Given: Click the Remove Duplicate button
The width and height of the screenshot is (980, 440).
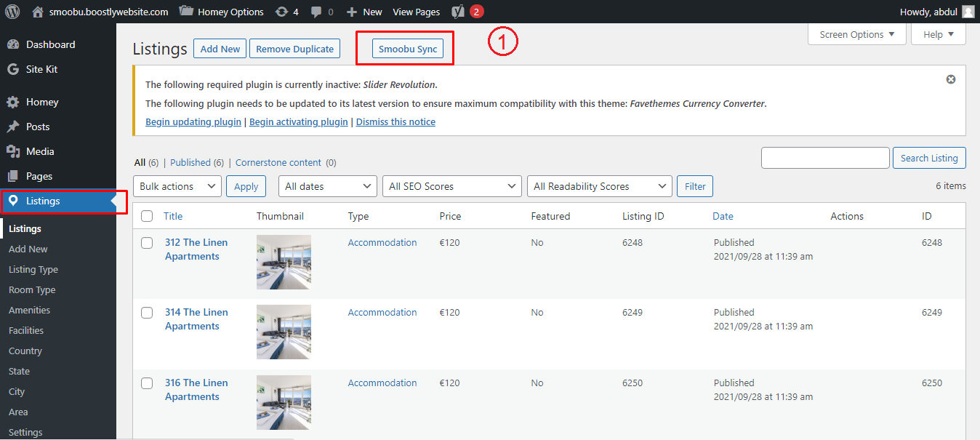Looking at the screenshot, I should pyautogui.click(x=295, y=49).
